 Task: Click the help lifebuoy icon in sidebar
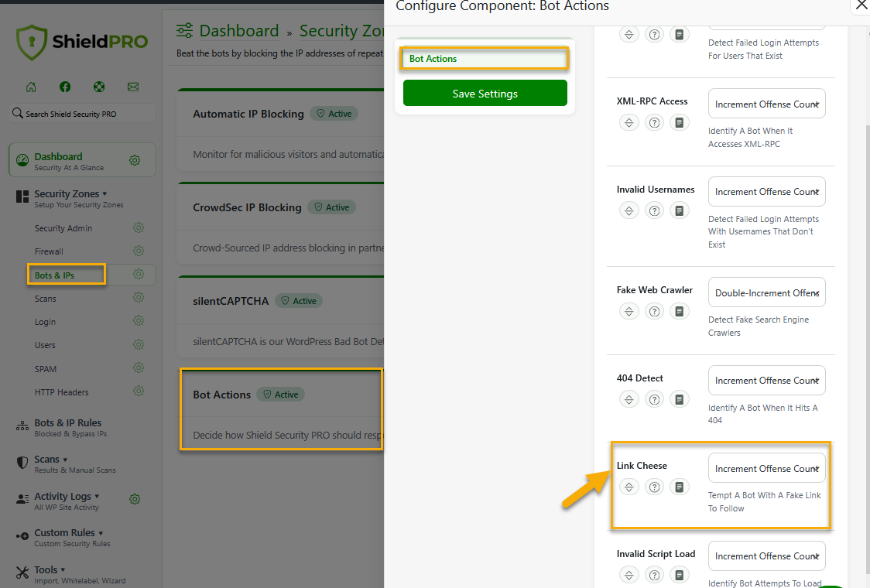tap(99, 87)
